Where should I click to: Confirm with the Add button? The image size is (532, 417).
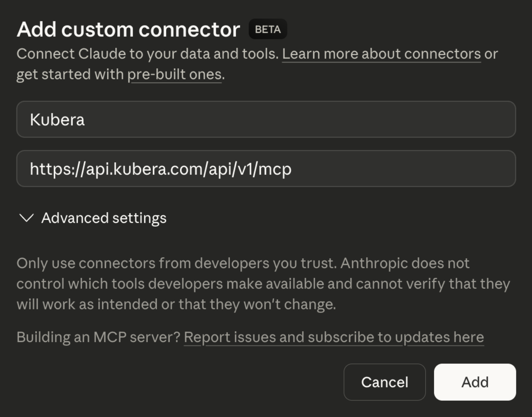tap(475, 382)
